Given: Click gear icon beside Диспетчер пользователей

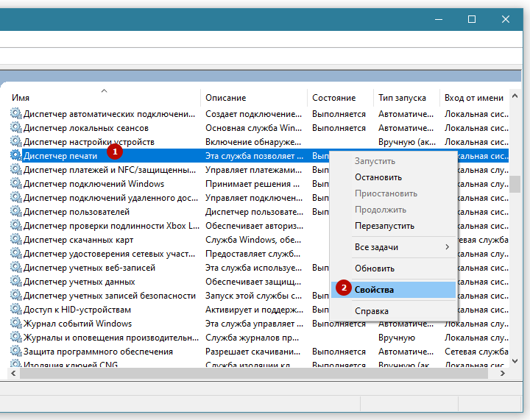Looking at the screenshot, I should click(15, 212).
